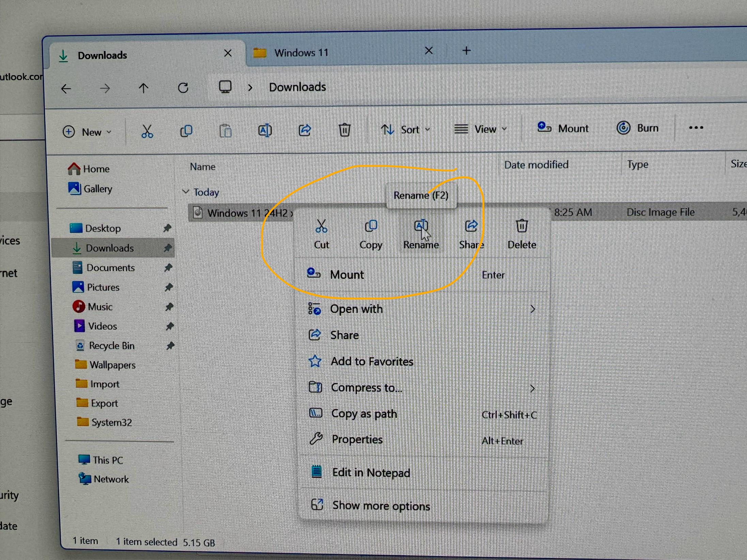Collapse the Today group
This screenshot has width=747, height=560.
point(186,192)
